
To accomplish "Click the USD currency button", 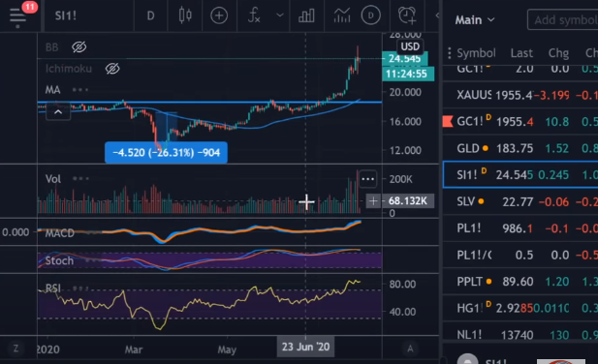I will tap(410, 46).
